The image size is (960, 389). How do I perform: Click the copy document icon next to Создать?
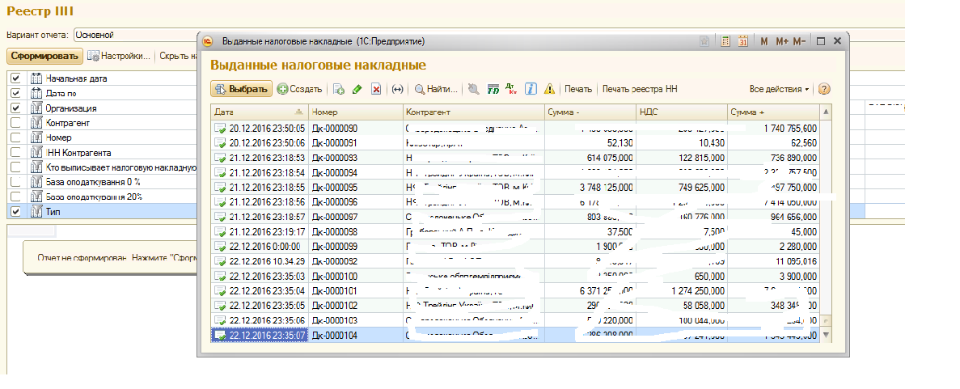pyautogui.click(x=339, y=89)
